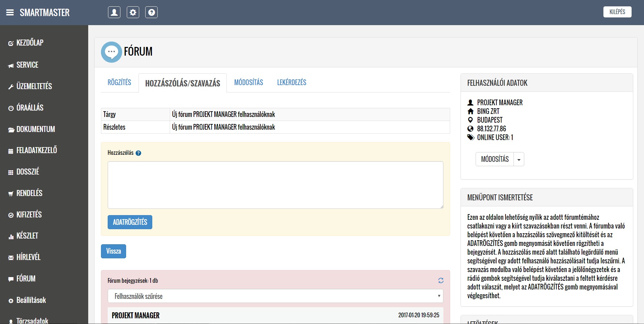Click the help question mark icon in header
Viewport: 644px width, 324px height.
click(x=151, y=12)
